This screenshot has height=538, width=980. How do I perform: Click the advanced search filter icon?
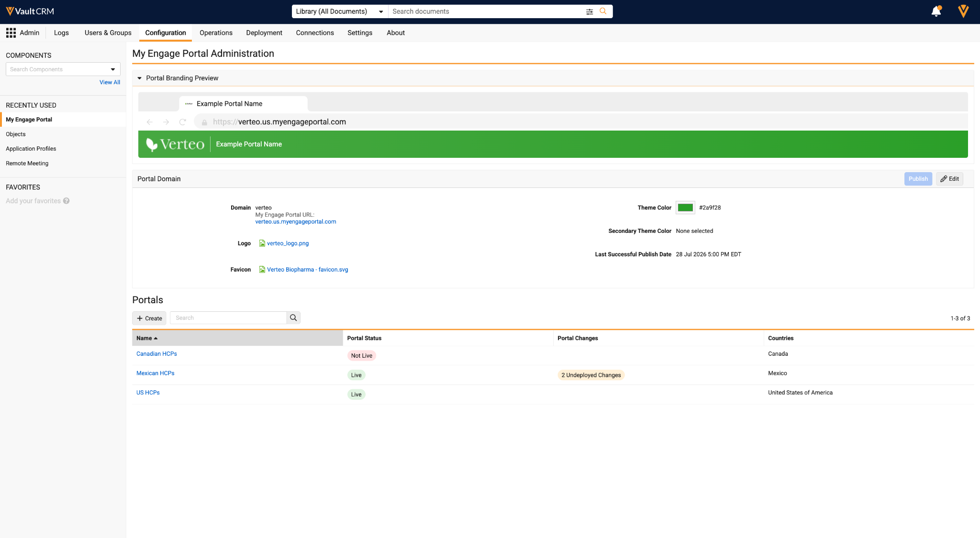[x=590, y=11]
